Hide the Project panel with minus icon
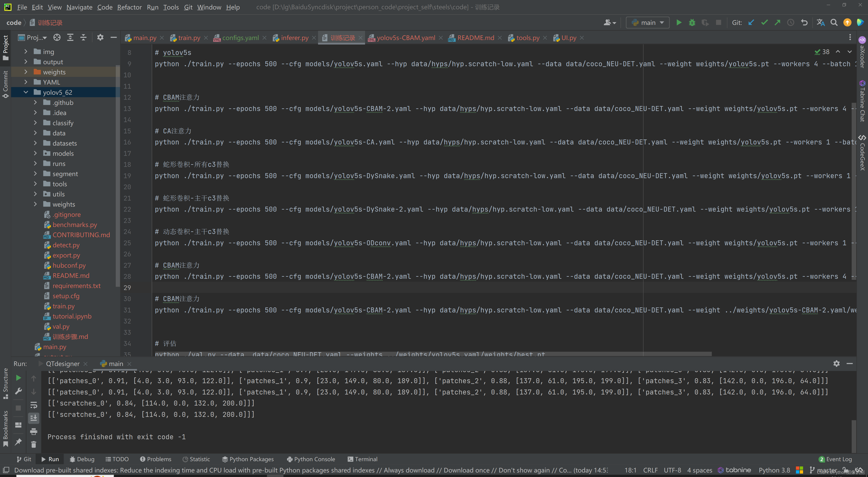Image resolution: width=868 pixels, height=477 pixels. tap(113, 38)
